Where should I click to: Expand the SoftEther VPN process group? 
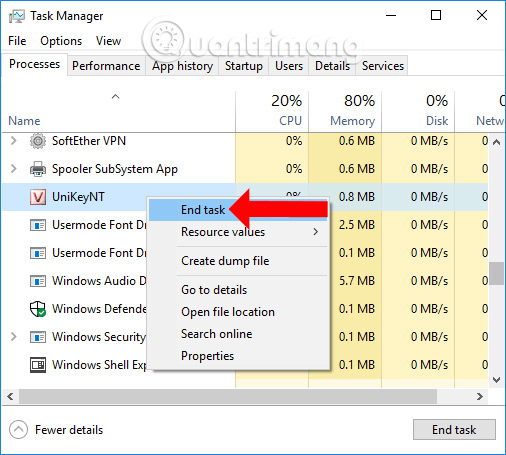(13, 141)
